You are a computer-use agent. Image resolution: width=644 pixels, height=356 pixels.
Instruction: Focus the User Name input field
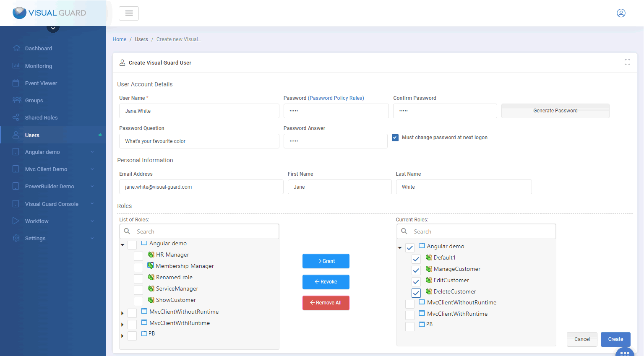point(199,111)
